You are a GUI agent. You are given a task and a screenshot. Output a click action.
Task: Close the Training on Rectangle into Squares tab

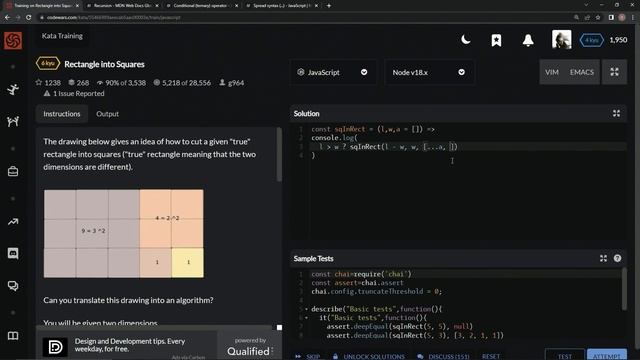(77, 6)
